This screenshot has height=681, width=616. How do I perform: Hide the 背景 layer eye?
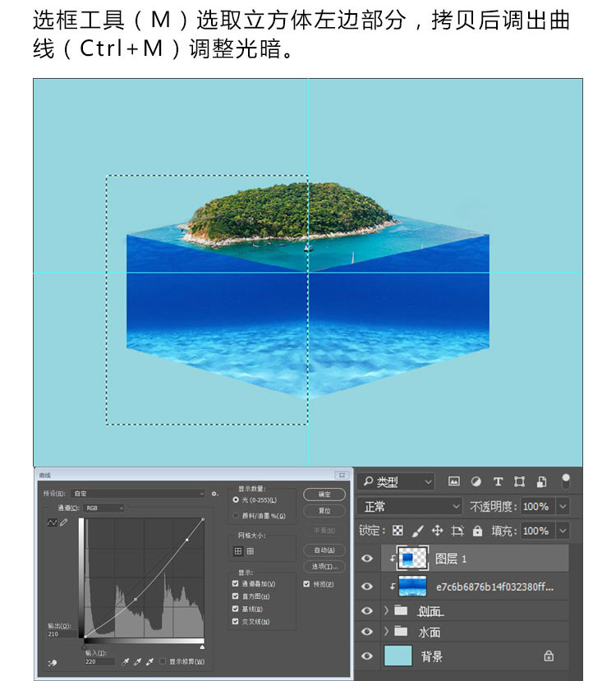pos(367,656)
